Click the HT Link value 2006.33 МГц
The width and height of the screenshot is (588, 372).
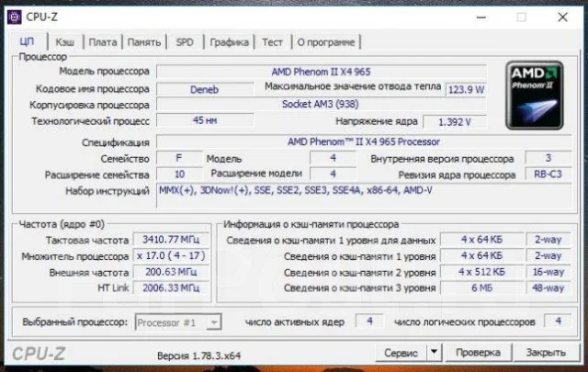pyautogui.click(x=171, y=288)
